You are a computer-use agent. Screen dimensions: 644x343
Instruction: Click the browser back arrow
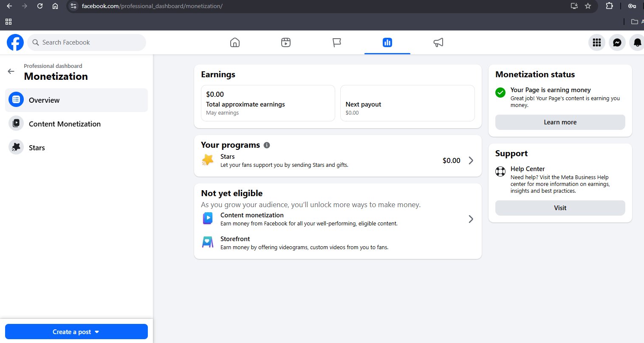(9, 6)
